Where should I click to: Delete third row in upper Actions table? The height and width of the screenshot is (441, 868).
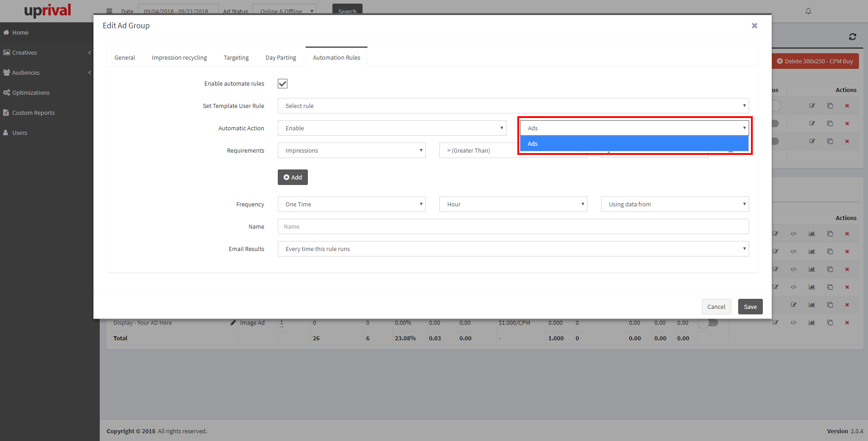pos(847,141)
